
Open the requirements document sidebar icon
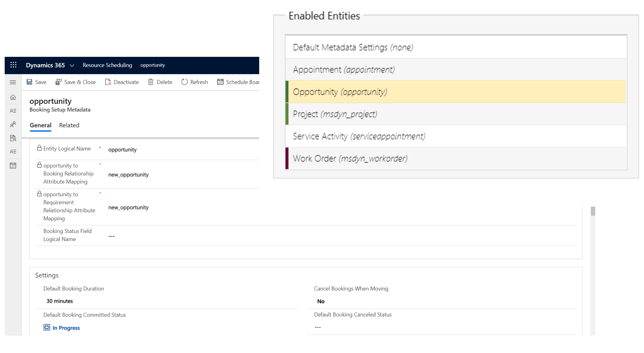13,138
